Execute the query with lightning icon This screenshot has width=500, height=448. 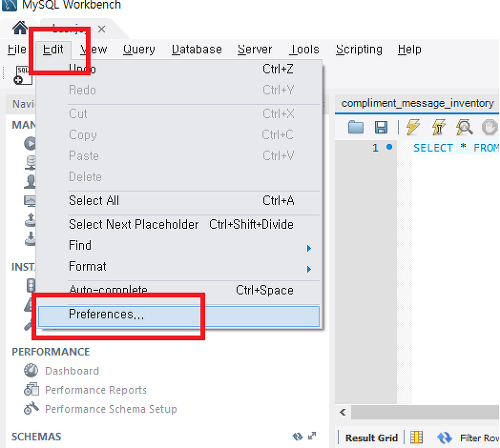tap(413, 127)
